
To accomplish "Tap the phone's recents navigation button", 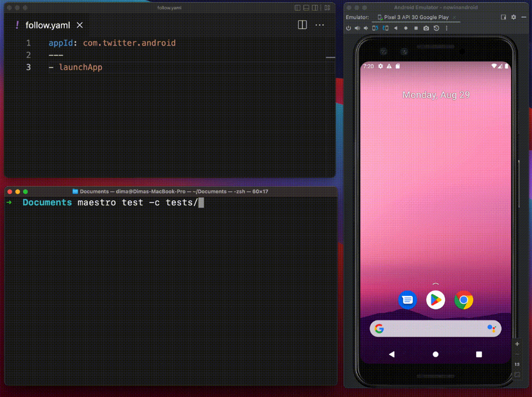I will pyautogui.click(x=479, y=354).
